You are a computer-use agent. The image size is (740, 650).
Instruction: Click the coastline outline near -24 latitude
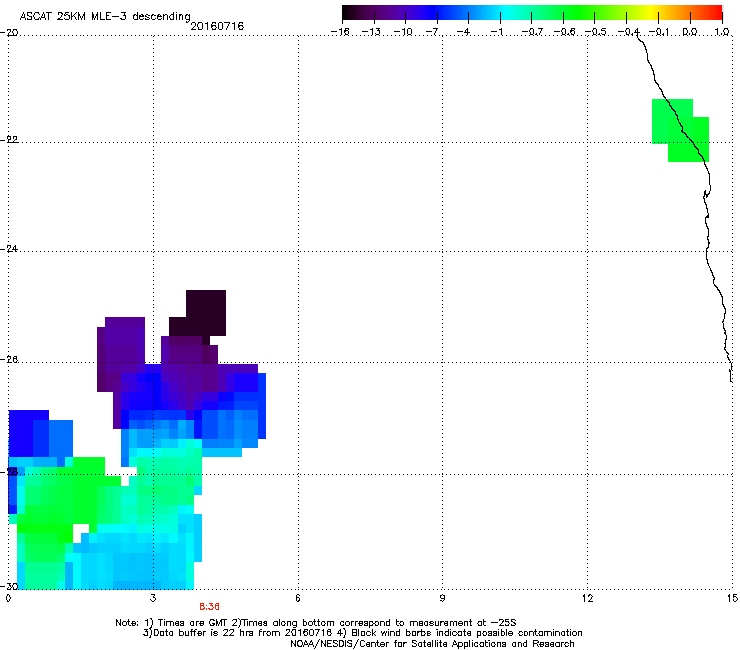pyautogui.click(x=707, y=250)
